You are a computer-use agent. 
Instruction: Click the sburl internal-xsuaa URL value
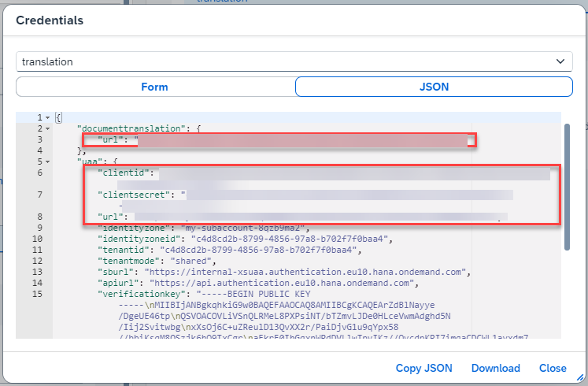point(305,272)
